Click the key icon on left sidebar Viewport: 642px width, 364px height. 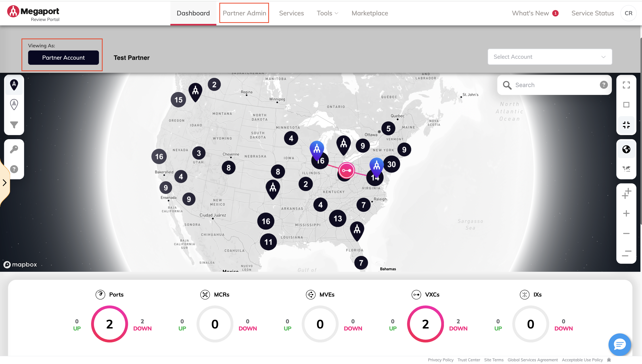14,149
